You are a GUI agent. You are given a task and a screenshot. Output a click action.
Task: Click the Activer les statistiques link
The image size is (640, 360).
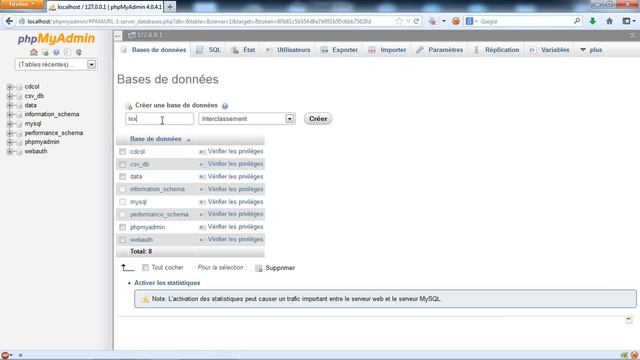167,283
